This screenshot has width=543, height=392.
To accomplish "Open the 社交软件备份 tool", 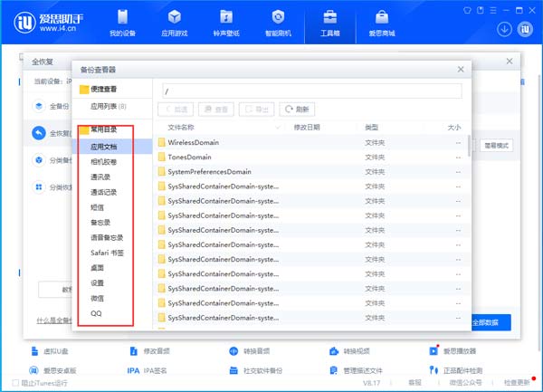I will (x=256, y=370).
